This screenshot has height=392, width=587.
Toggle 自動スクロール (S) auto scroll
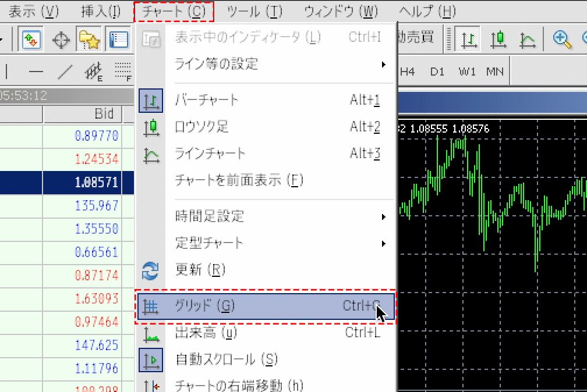point(265,359)
